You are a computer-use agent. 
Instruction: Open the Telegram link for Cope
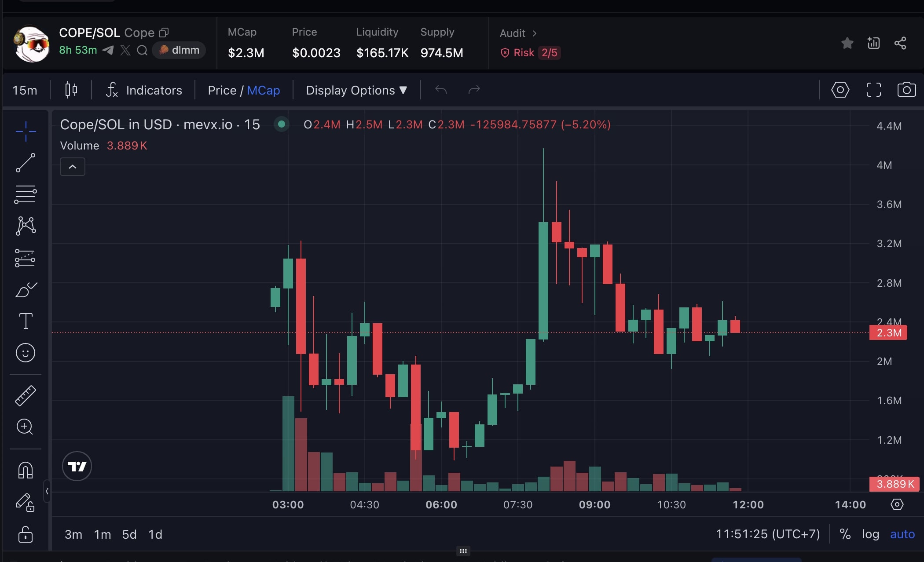pyautogui.click(x=108, y=50)
